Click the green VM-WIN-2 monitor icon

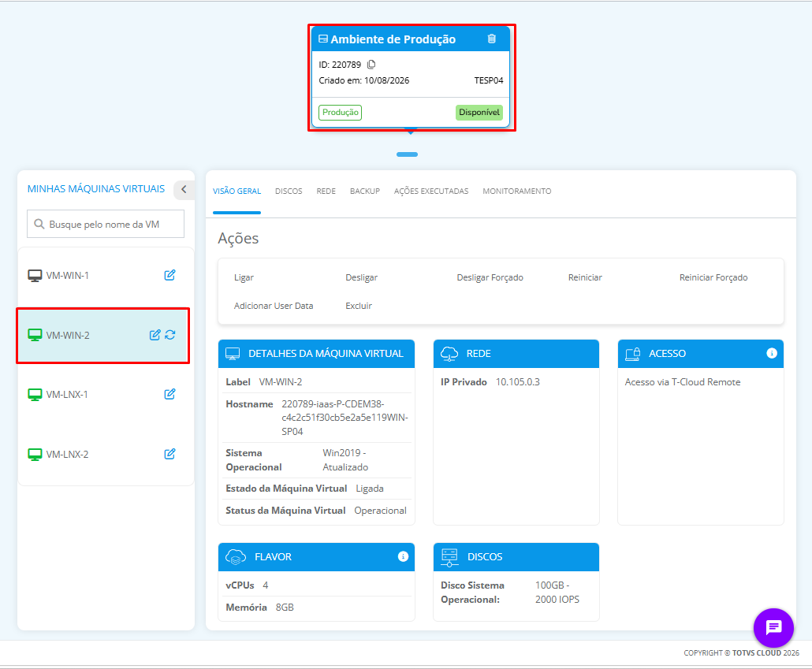[x=35, y=336]
